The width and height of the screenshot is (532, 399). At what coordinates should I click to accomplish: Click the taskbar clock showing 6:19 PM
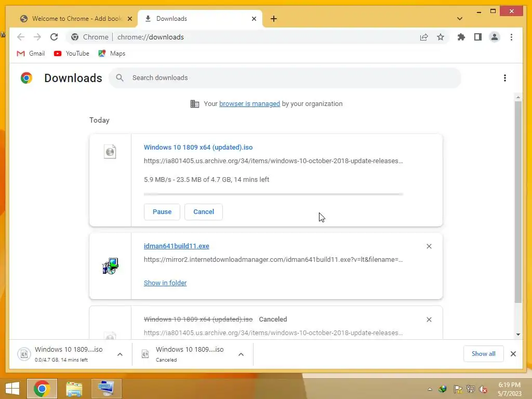click(x=509, y=389)
